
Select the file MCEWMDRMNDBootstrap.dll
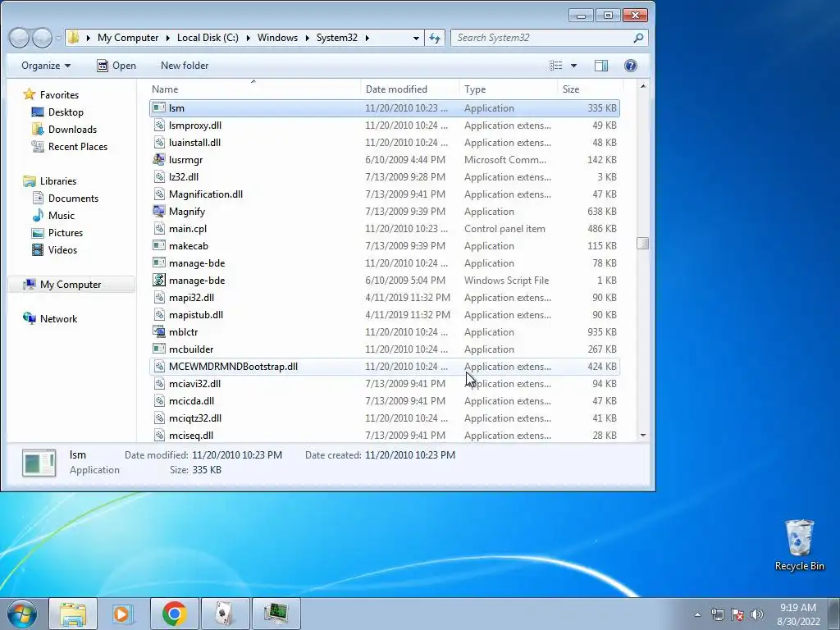[385, 367]
